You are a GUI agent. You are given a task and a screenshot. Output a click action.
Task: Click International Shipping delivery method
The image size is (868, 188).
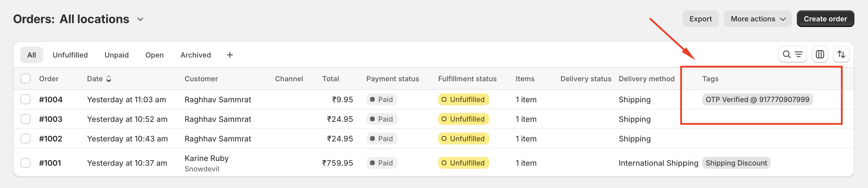point(658,163)
